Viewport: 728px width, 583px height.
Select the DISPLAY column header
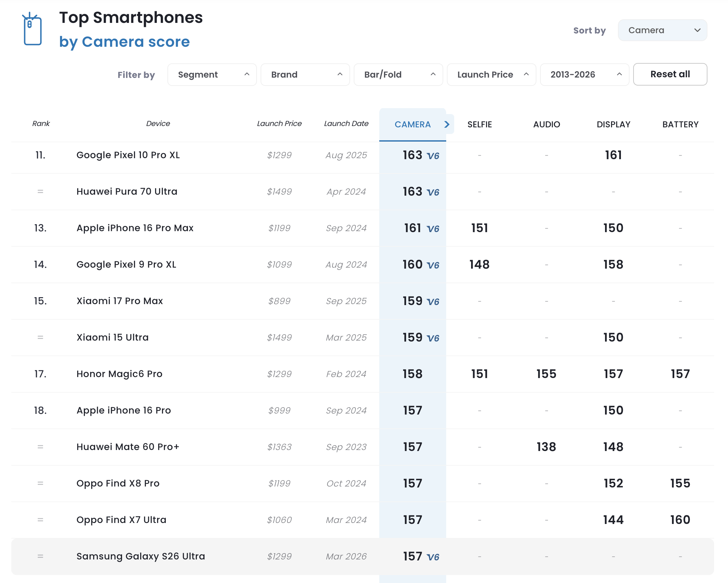(613, 124)
